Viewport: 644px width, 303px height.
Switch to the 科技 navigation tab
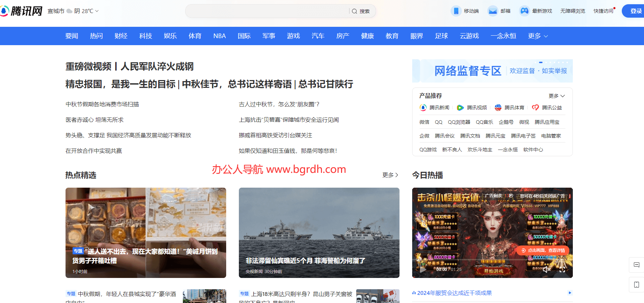click(145, 36)
